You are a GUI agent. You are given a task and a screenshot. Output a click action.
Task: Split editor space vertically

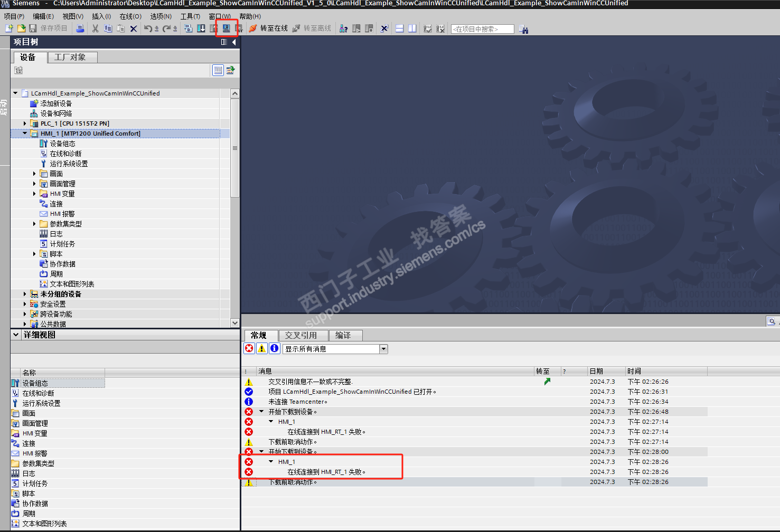point(412,28)
